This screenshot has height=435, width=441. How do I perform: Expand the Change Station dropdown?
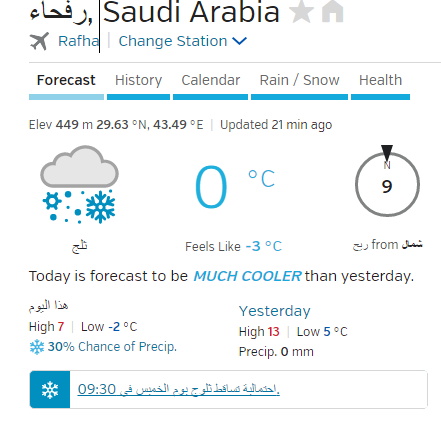pyautogui.click(x=183, y=41)
